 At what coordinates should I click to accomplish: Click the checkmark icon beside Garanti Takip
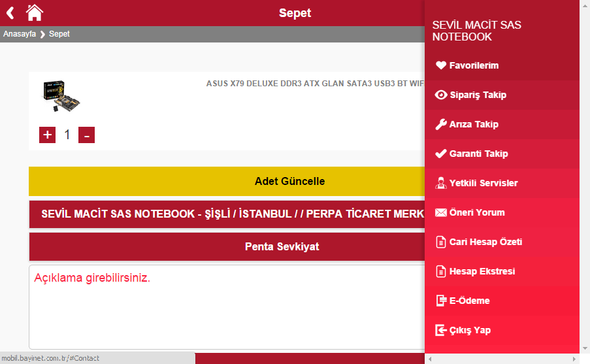(440, 154)
